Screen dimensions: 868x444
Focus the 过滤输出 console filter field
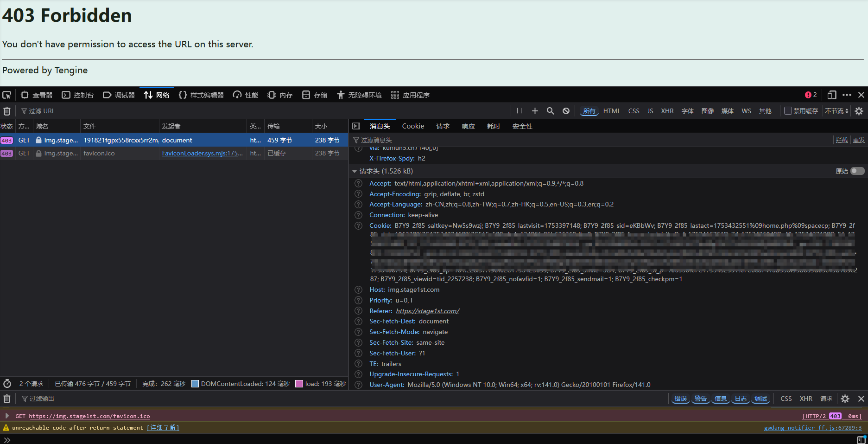[x=343, y=399]
